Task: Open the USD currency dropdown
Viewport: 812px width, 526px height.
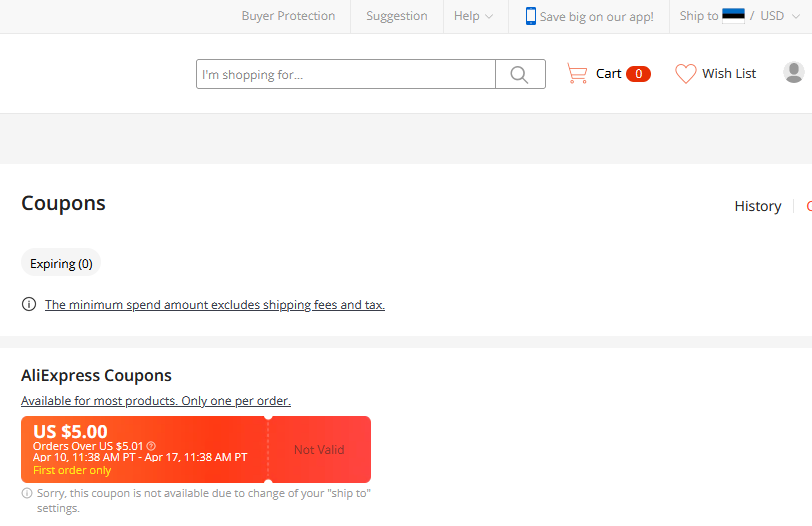Action: [x=780, y=16]
